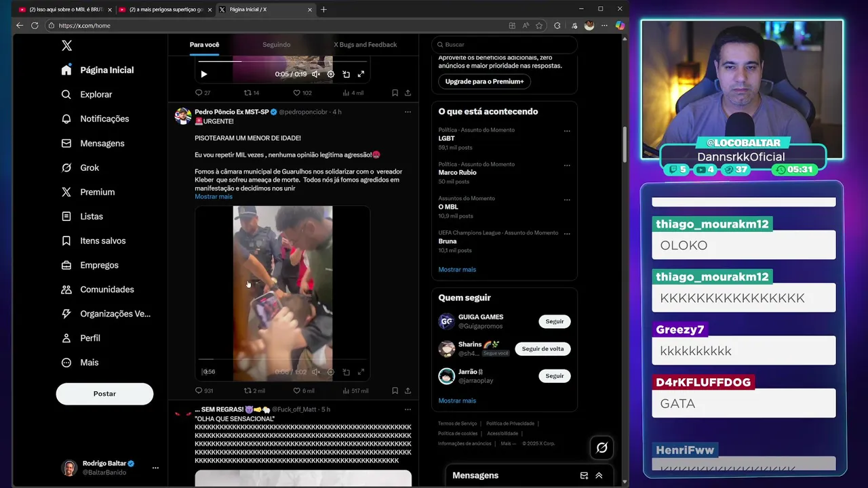
Task: Open Listas in the sidebar
Action: pos(82,216)
